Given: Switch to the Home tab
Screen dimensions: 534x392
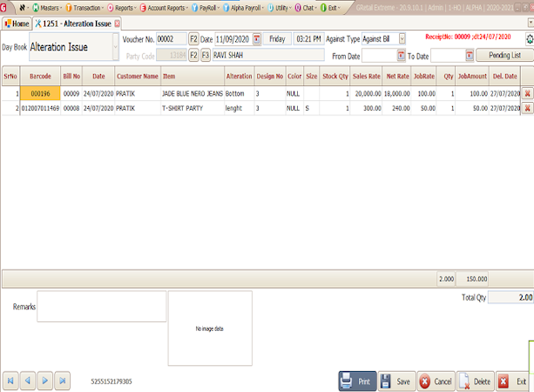Looking at the screenshot, I should (x=17, y=24).
